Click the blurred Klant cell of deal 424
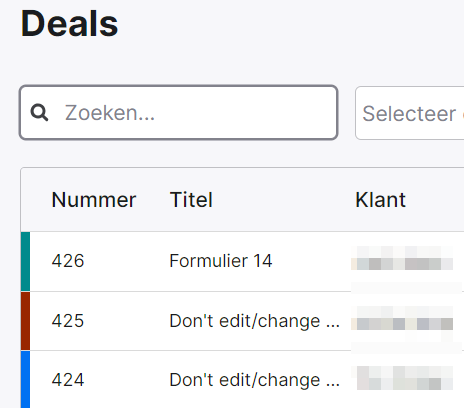464x408 pixels. [405, 378]
